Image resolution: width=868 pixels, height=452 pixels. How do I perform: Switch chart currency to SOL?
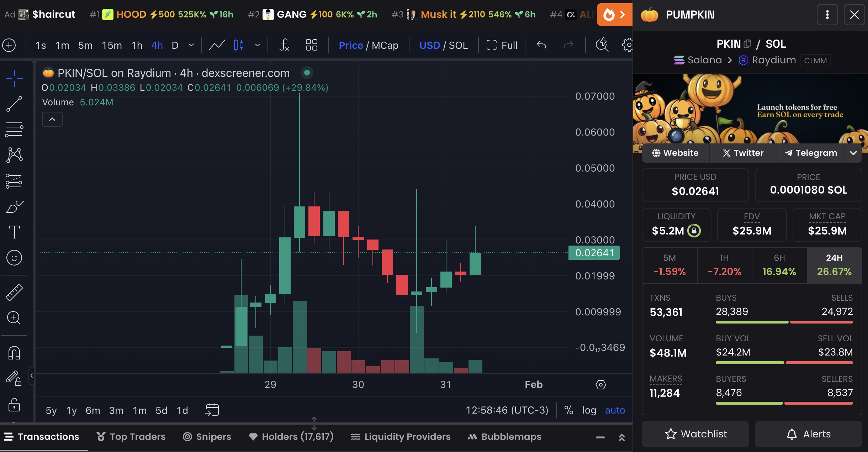coord(458,45)
